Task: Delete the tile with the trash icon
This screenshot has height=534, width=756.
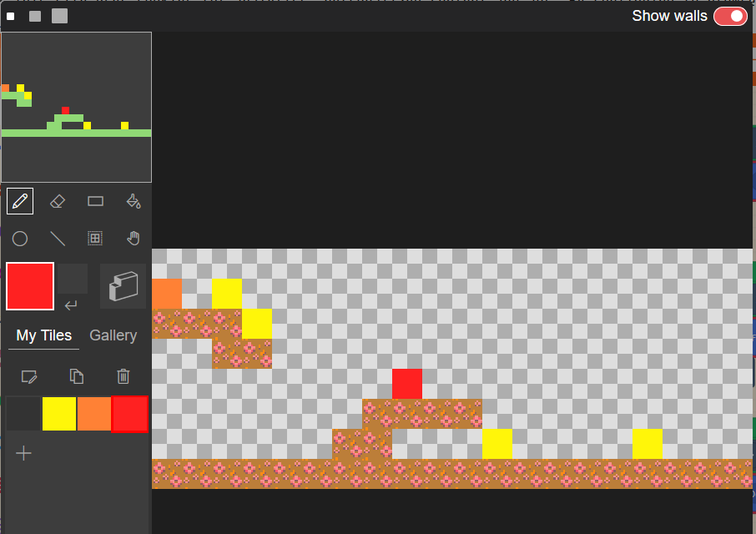Action: pyautogui.click(x=123, y=376)
